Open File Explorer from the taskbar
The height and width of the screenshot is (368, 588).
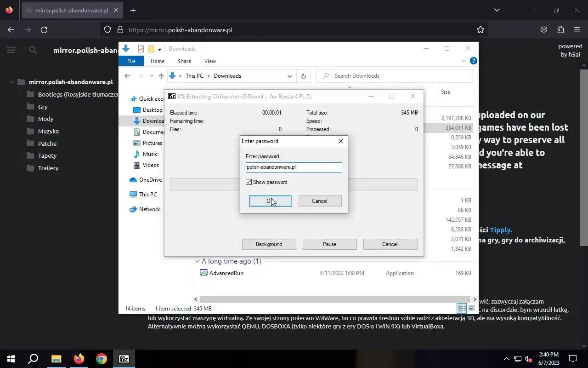click(x=56, y=359)
